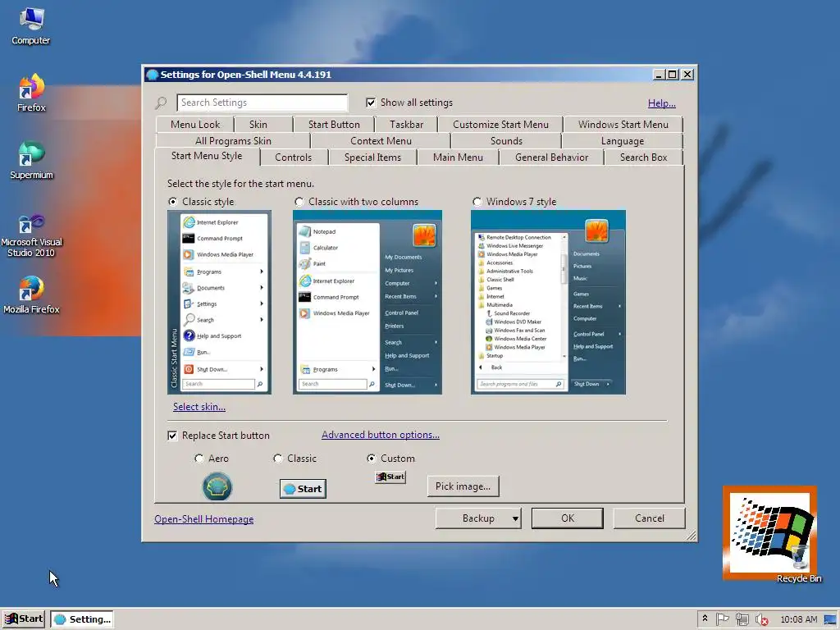Open the Special Items tab
Screen dimensions: 840x630
pyautogui.click(x=372, y=157)
